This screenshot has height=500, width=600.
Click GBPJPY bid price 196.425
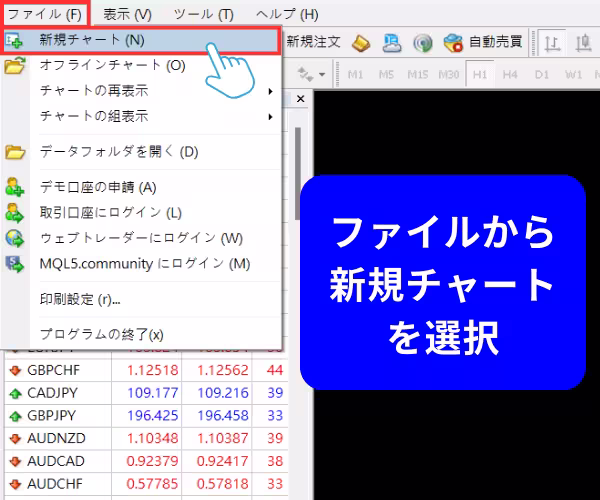point(152,415)
